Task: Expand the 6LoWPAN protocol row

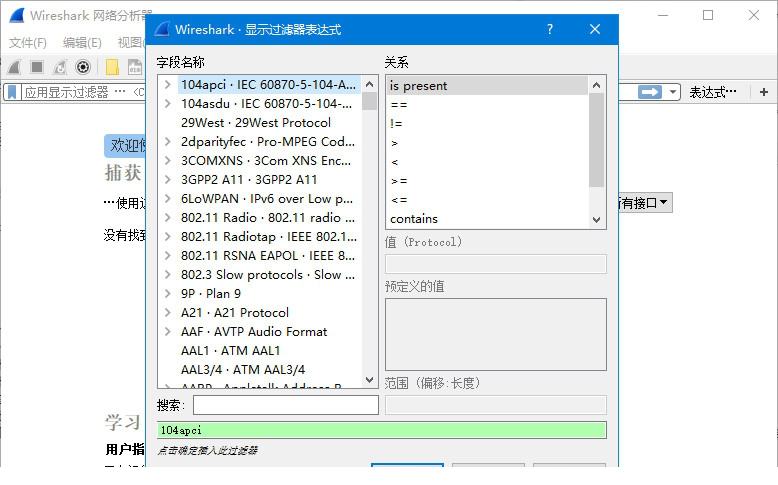Action: click(168, 199)
